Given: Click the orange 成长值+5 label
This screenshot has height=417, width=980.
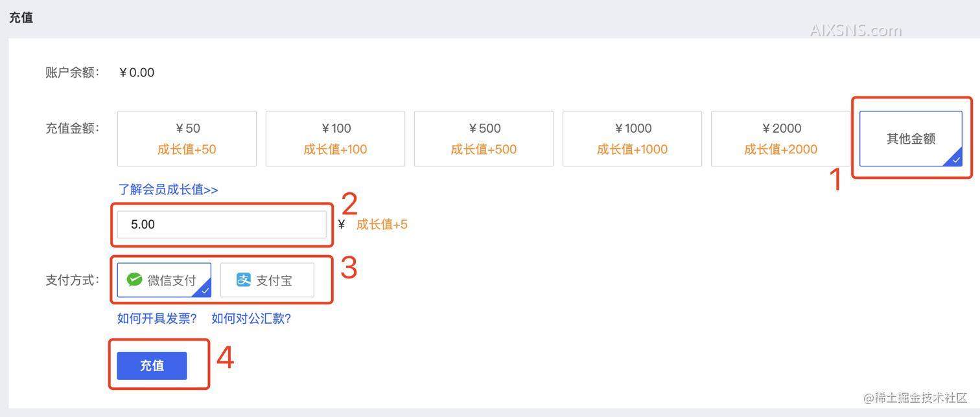Looking at the screenshot, I should click(381, 224).
